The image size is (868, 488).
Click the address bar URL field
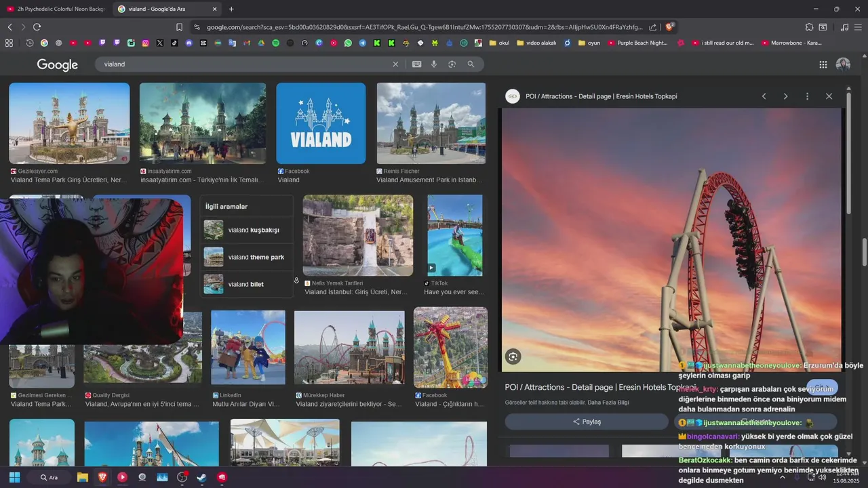[425, 27]
